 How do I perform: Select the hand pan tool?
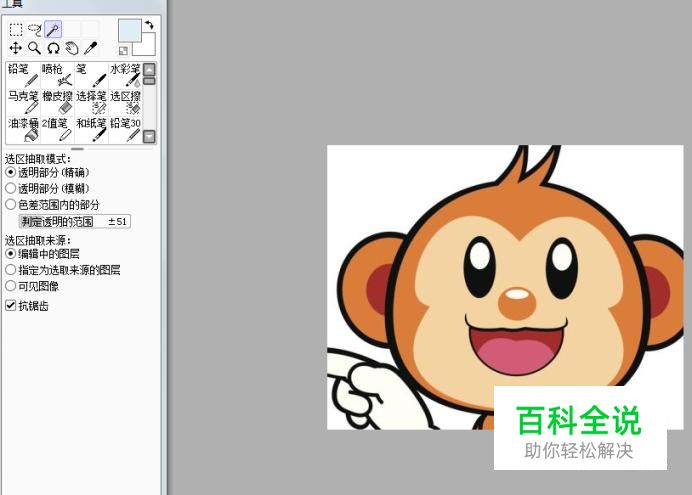71,48
